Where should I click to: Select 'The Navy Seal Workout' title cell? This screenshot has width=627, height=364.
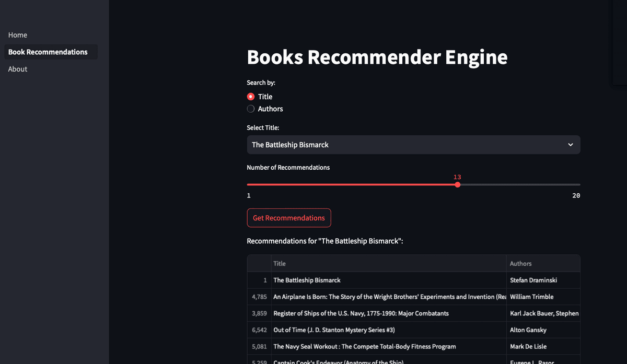[x=389, y=346]
